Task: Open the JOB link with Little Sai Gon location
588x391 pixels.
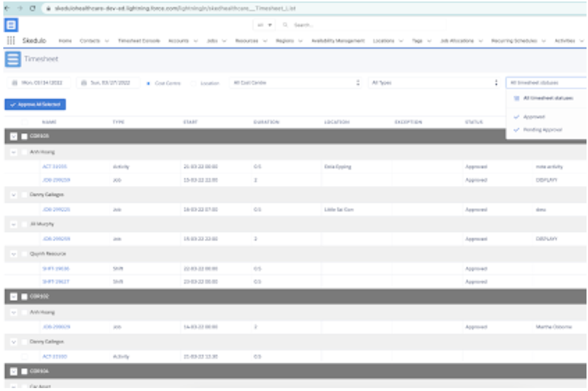Action: [56, 210]
